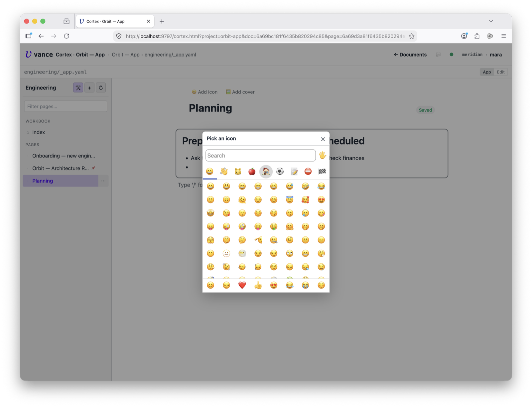Click Add cover above the title
Viewport: 532px width, 407px height.
[x=240, y=92]
